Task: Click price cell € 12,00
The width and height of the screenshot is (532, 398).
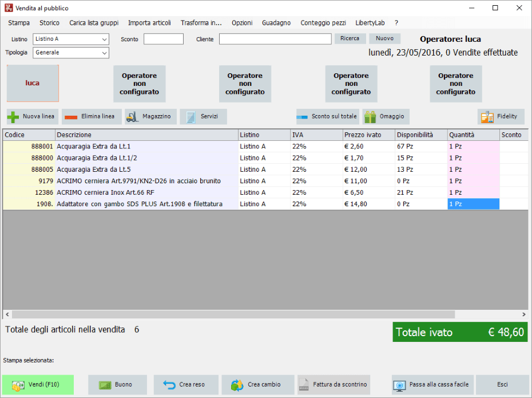Action: tap(369, 170)
